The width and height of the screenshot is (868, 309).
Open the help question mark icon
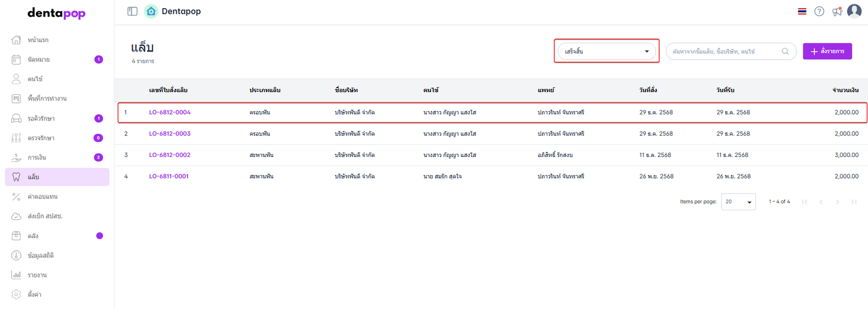click(x=819, y=11)
